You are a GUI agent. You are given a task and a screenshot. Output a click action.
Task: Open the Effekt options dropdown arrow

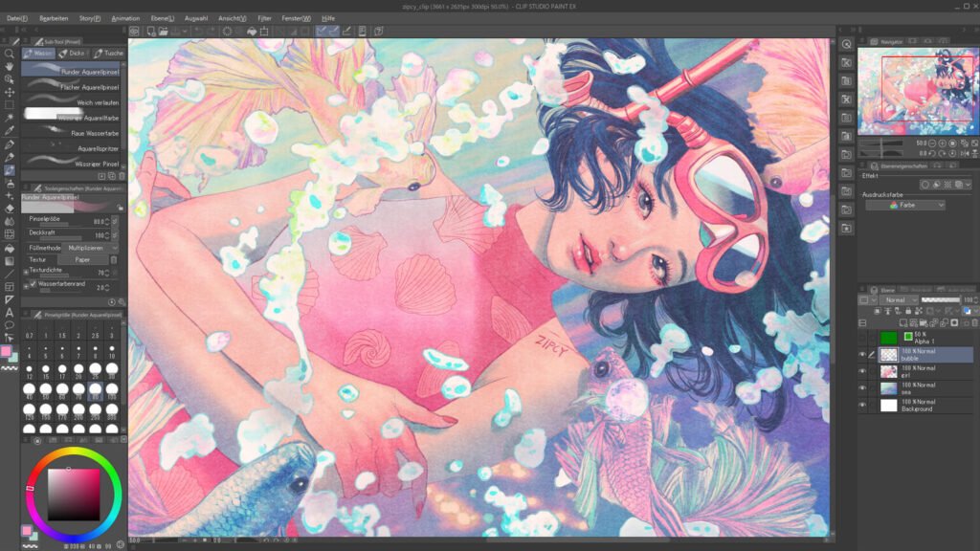tap(969, 185)
